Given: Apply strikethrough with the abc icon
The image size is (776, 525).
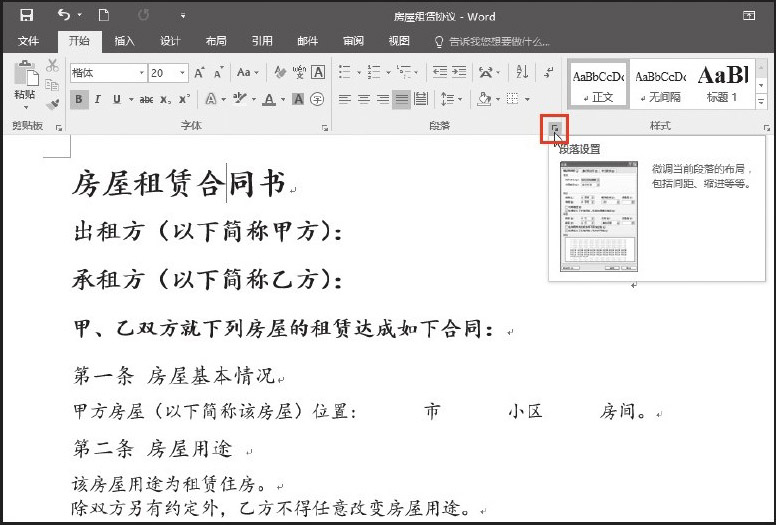Looking at the screenshot, I should (148, 99).
